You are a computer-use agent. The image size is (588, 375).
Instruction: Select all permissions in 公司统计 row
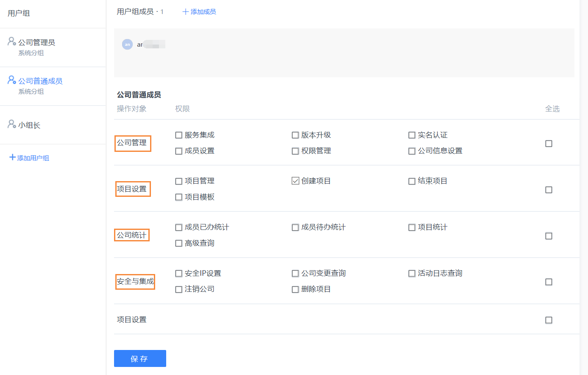[549, 236]
